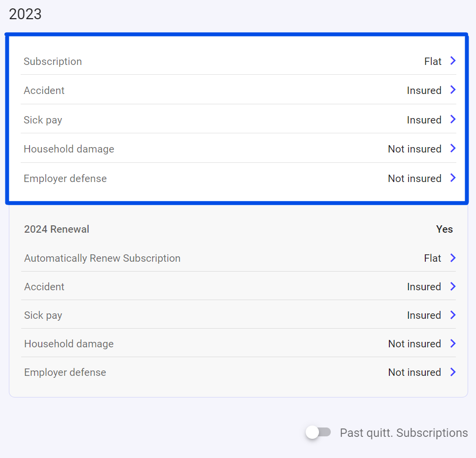Click the arrow on 2023 Sick pay row
Image resolution: width=476 pixels, height=458 pixels.
pos(453,120)
